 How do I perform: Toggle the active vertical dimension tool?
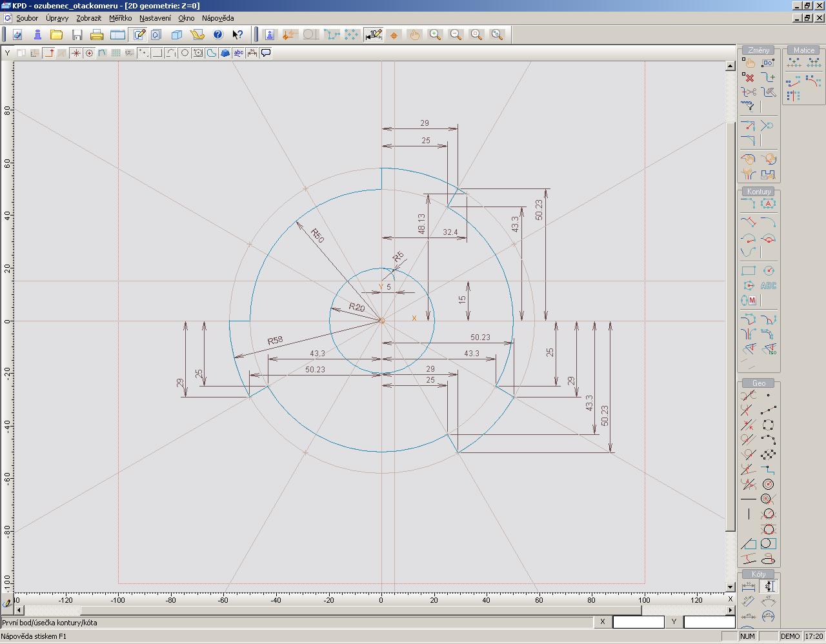(x=769, y=587)
